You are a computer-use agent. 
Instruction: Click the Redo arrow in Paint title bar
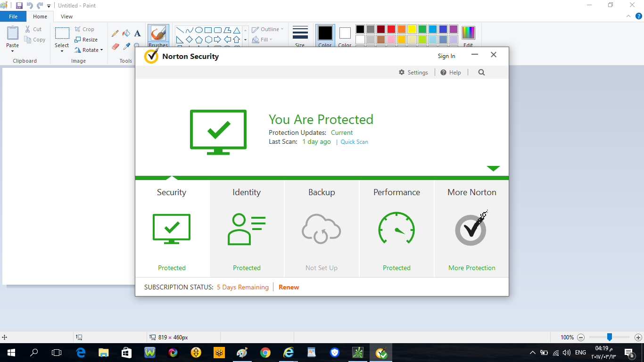40,6
